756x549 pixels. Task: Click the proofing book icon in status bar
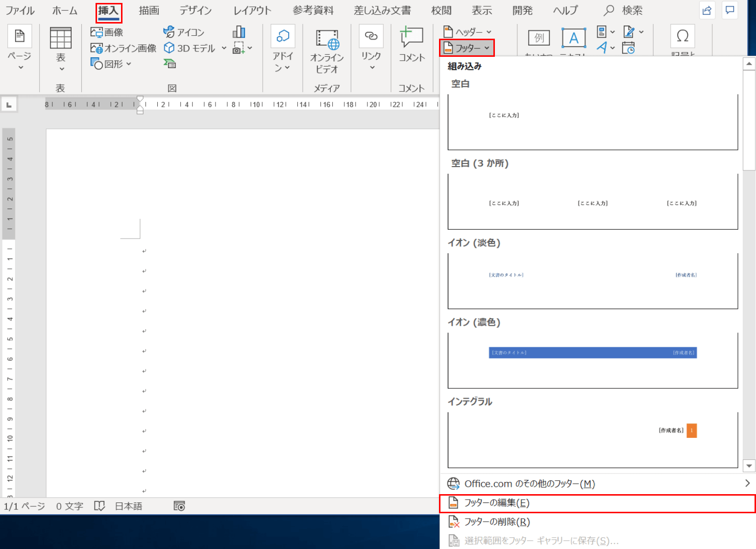[x=99, y=506]
